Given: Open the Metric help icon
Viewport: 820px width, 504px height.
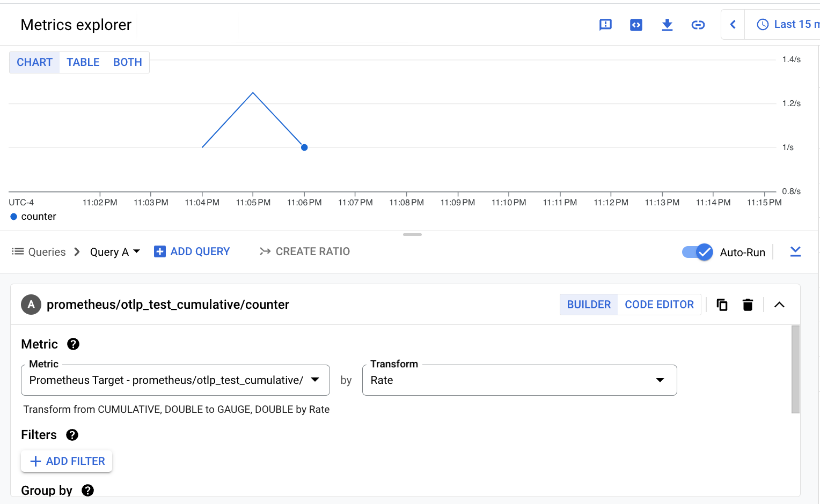Looking at the screenshot, I should [74, 344].
